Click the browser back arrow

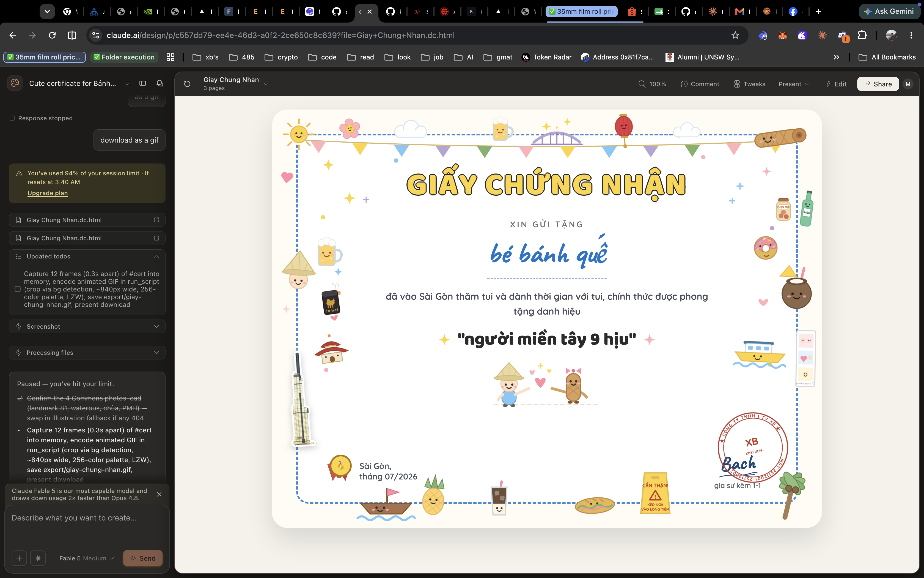pos(13,35)
